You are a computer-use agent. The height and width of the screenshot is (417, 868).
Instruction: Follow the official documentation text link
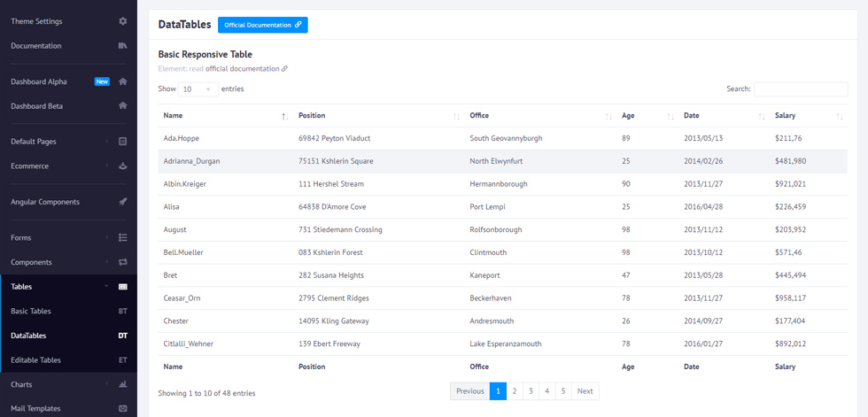(243, 68)
